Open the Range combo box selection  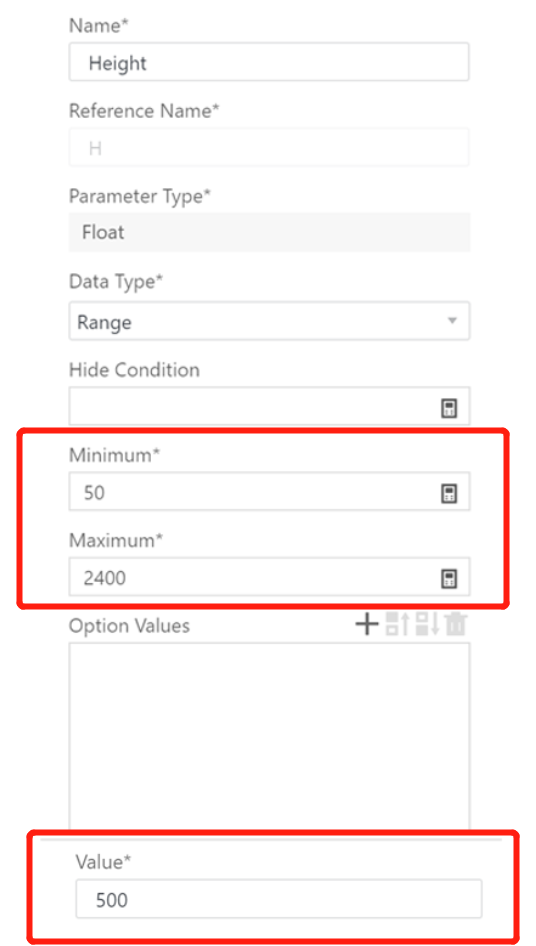(x=269, y=322)
